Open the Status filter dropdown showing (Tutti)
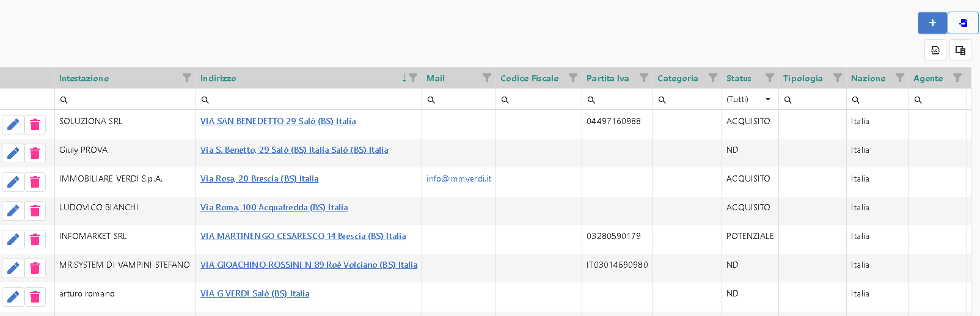 coord(749,100)
